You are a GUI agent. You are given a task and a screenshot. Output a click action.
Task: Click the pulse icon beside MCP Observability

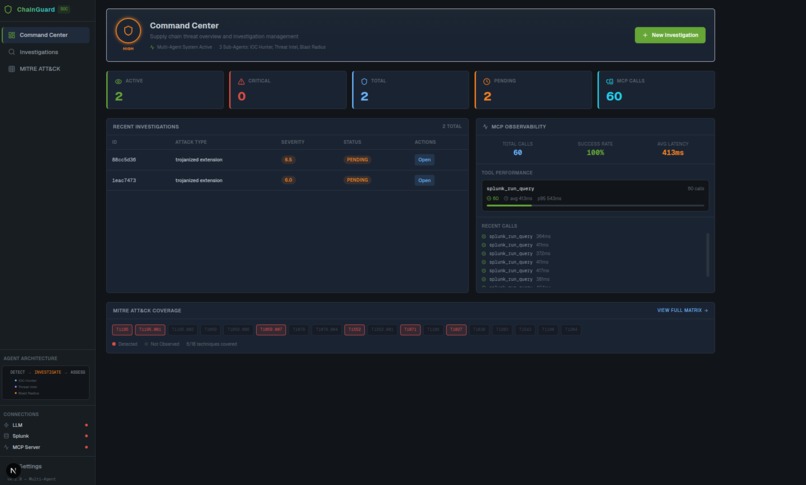[x=485, y=126]
